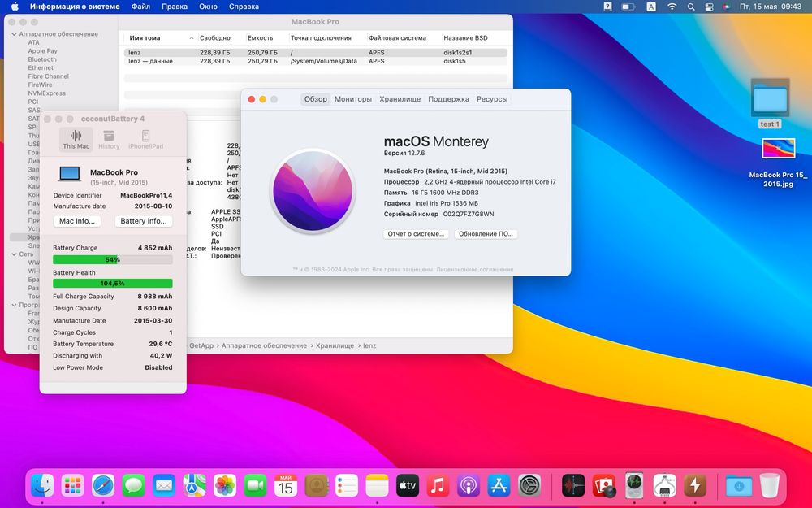This screenshot has width=812, height=508.
Task: Collapse Аппаратное обеспечение section in sidebar
Action: tap(14, 34)
